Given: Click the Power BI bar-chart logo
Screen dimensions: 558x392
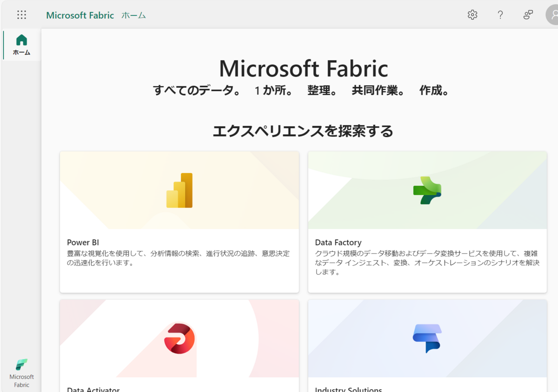Looking at the screenshot, I should (179, 190).
